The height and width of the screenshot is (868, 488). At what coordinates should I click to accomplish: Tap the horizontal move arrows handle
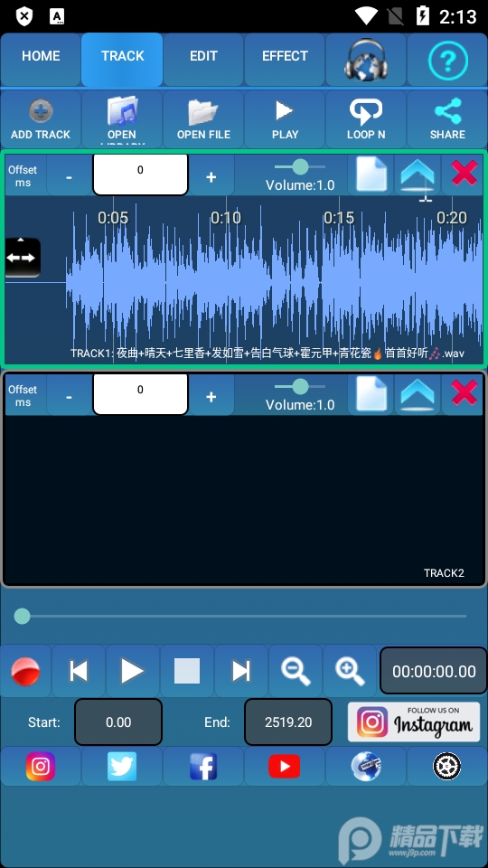23,258
